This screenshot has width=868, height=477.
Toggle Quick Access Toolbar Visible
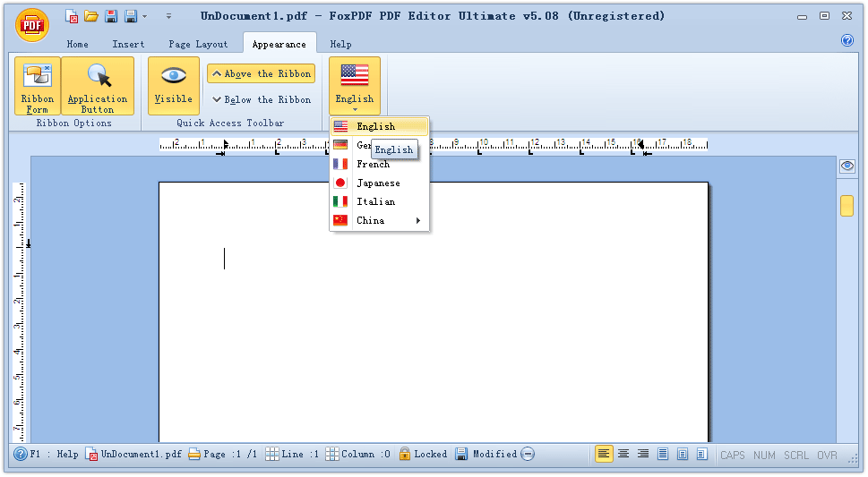[173, 86]
